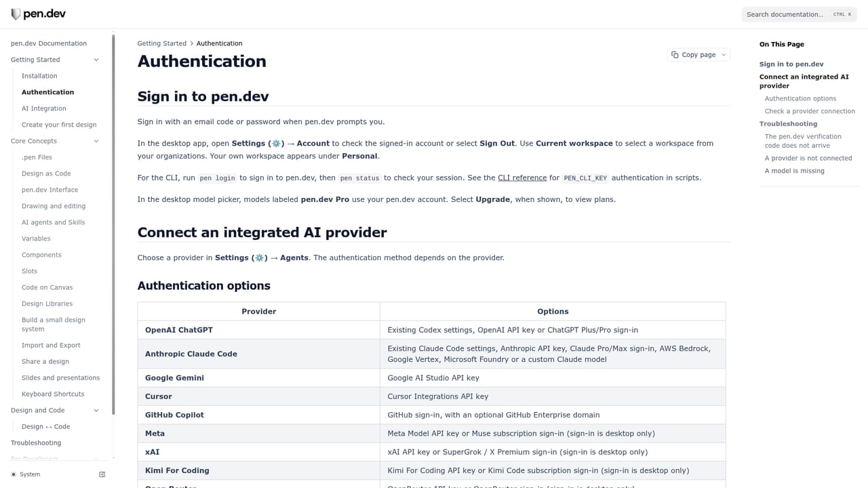Screen dimensions: 868x488
Task: Open the Keyboard Shortcuts page
Action: click(53, 394)
